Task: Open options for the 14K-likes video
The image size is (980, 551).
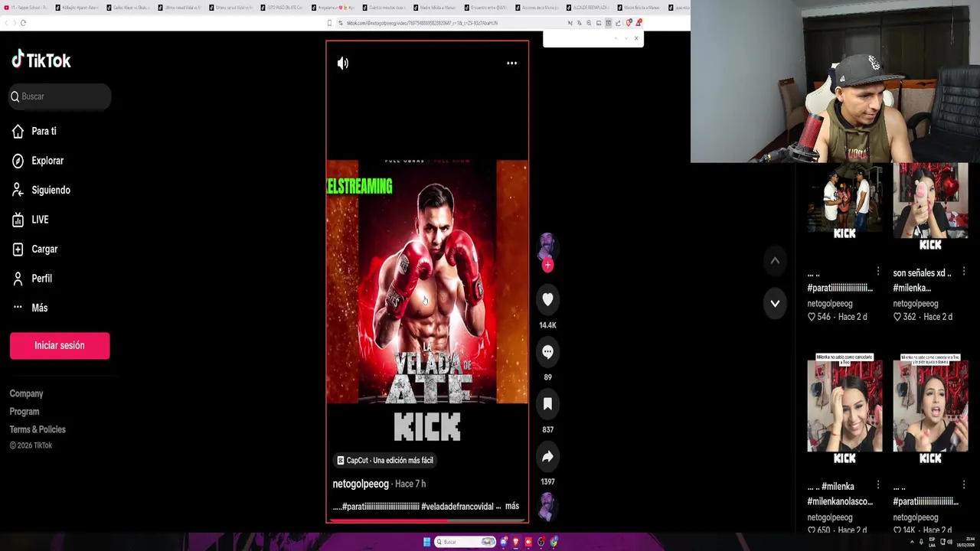Action: tap(964, 485)
